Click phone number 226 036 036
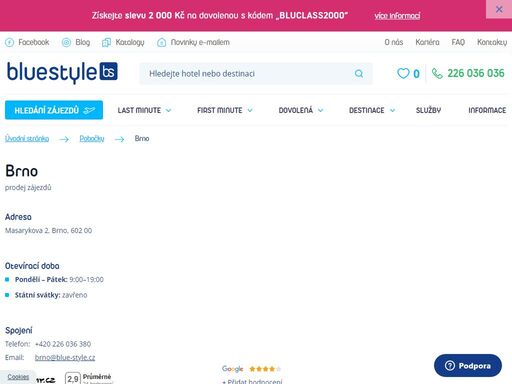512x384 pixels. tap(476, 73)
